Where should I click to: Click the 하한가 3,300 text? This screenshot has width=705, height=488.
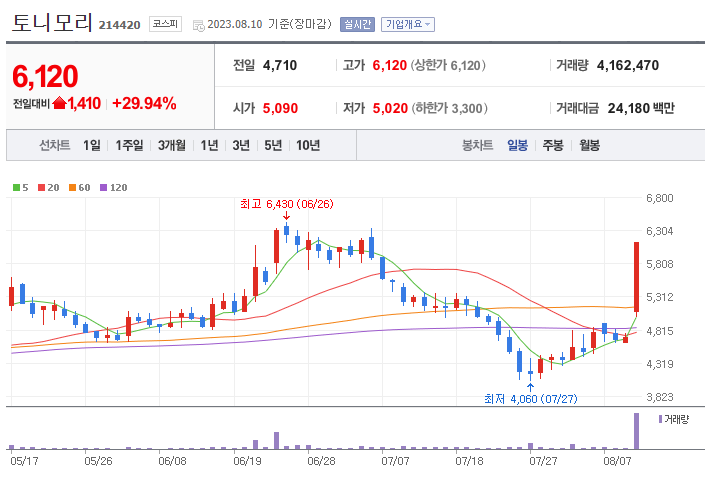pos(450,108)
